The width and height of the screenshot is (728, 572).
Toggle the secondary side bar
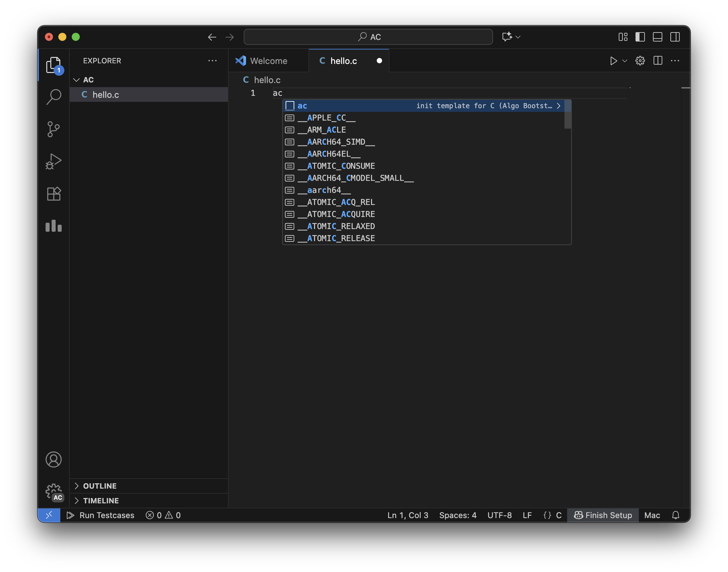[x=675, y=37]
